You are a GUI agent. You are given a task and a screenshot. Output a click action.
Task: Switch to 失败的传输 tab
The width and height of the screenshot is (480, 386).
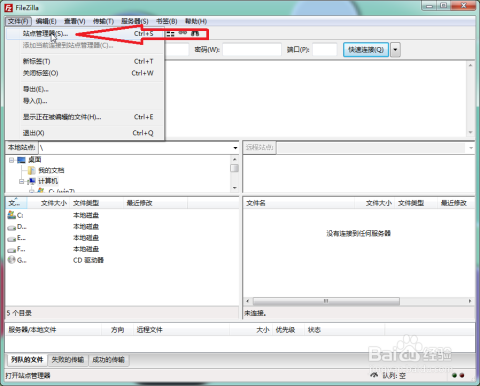68,360
